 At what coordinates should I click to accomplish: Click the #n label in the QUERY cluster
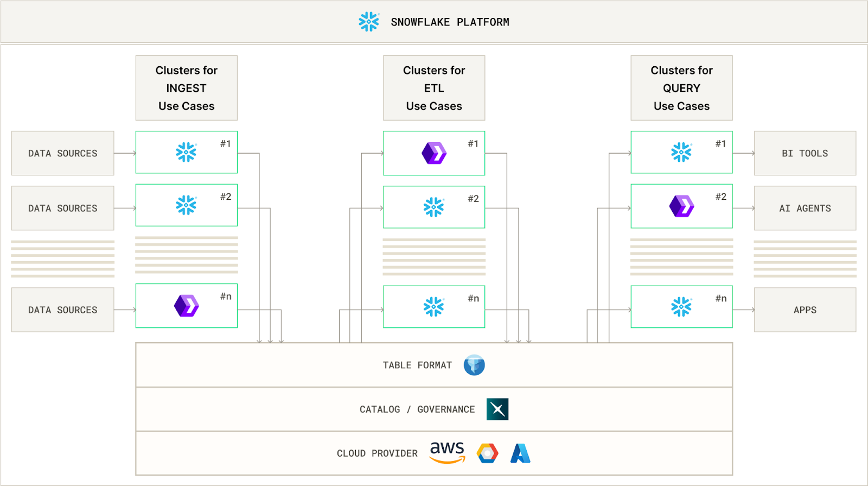click(x=721, y=298)
